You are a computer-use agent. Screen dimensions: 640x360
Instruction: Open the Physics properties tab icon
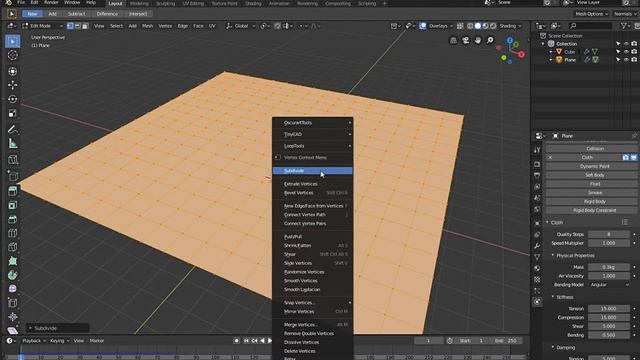pyautogui.click(x=537, y=302)
